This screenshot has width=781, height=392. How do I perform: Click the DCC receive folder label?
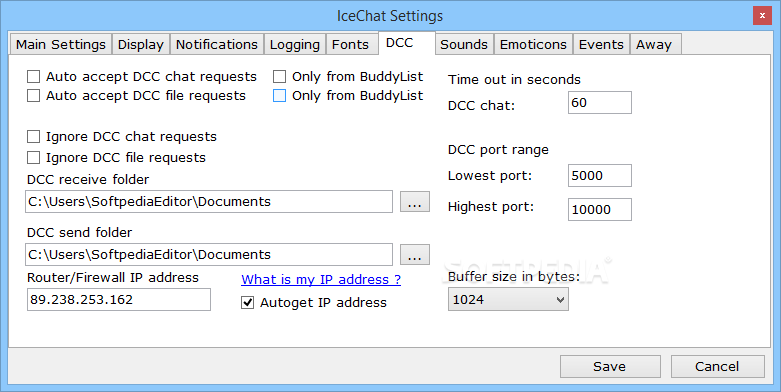point(88,179)
